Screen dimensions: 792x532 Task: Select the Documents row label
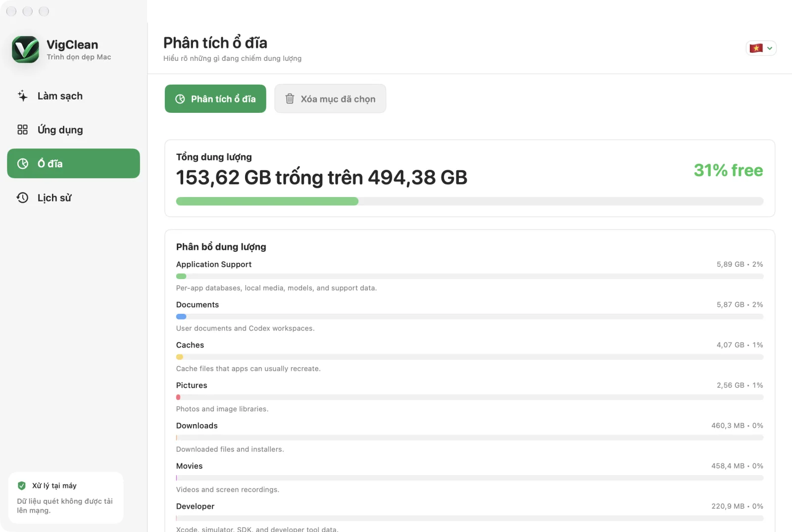point(198,305)
